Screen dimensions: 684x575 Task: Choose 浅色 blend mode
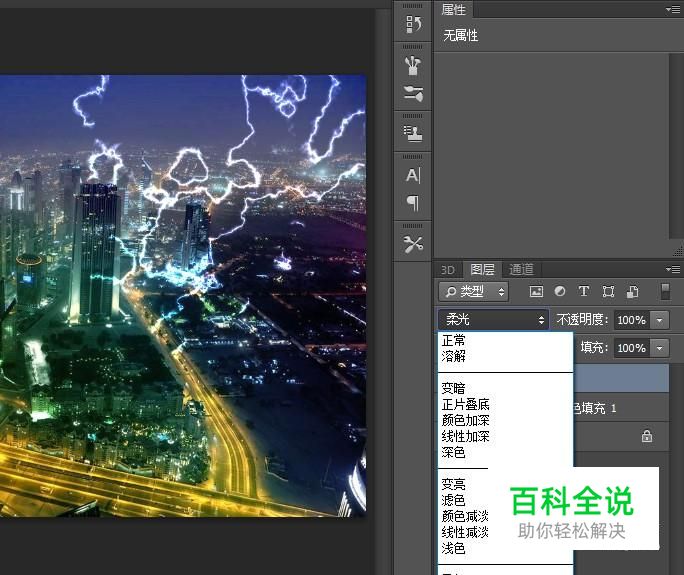[x=453, y=548]
